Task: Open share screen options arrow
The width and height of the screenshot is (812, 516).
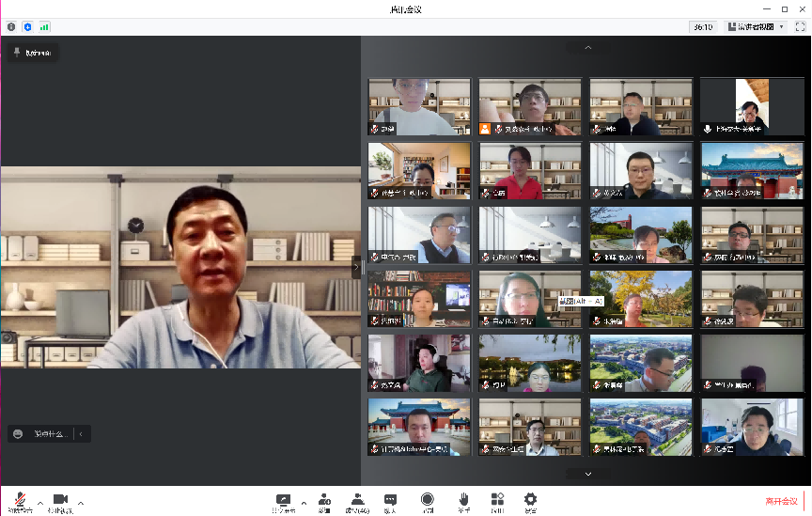Action: [x=303, y=503]
